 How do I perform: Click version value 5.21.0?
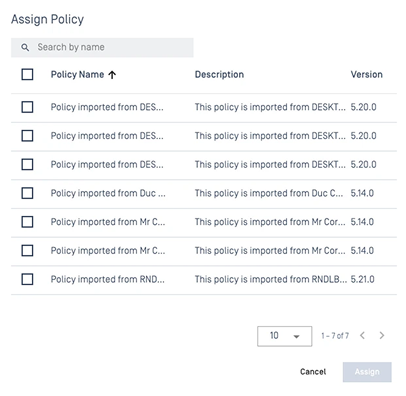click(362, 279)
